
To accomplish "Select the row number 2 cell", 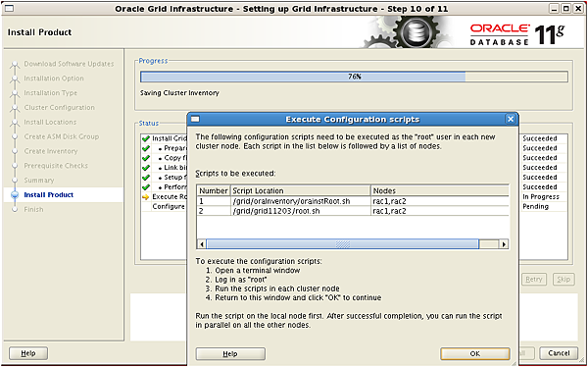I will [214, 211].
